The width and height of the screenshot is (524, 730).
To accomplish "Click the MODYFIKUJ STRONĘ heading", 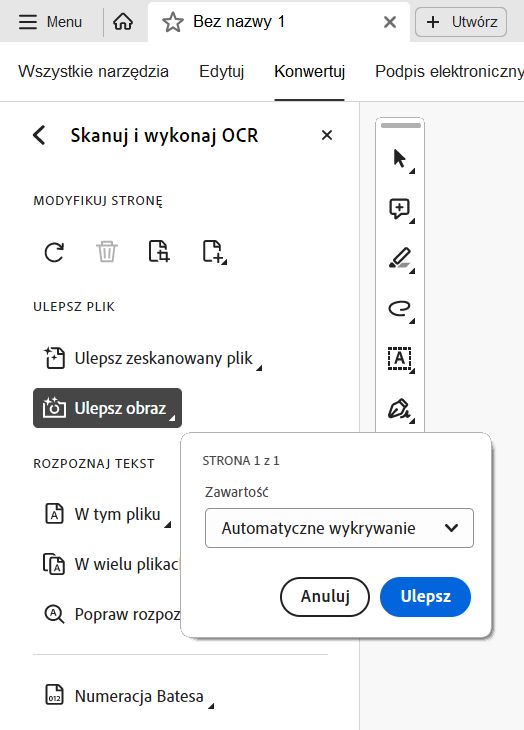I will 98,201.
